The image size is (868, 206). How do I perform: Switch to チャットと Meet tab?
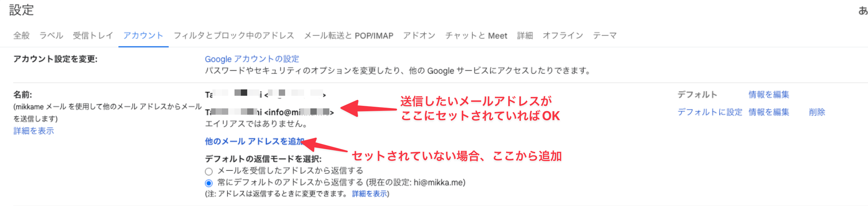(476, 36)
